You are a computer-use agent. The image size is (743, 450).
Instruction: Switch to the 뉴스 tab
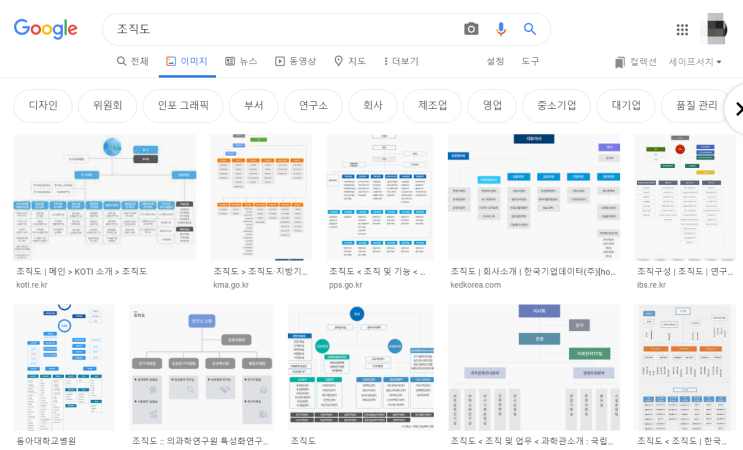[241, 61]
